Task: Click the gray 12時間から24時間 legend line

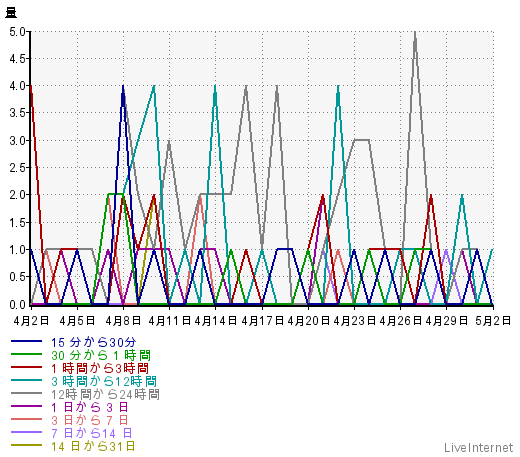Action: [26, 393]
